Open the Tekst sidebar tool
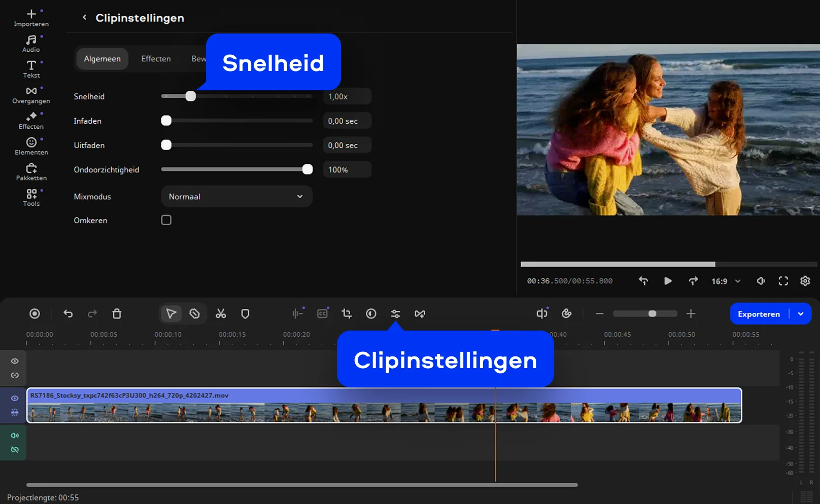Viewport: 820px width, 504px height. (x=31, y=69)
